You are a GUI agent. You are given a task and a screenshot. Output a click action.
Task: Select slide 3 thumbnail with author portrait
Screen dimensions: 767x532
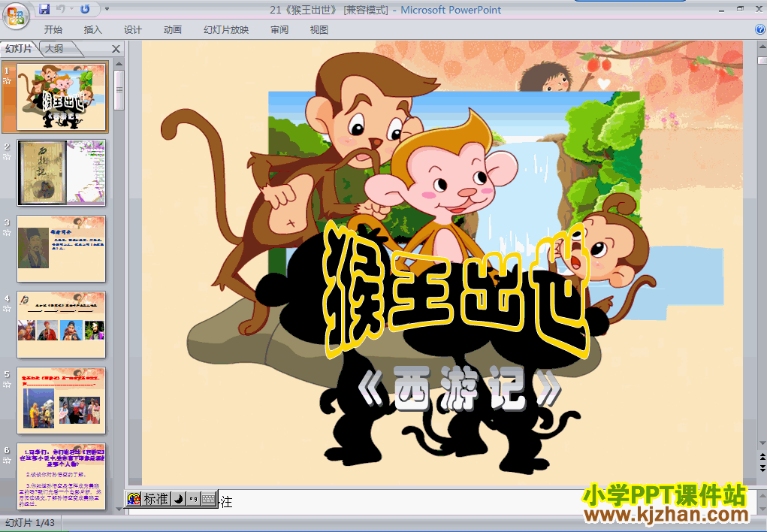(61, 248)
